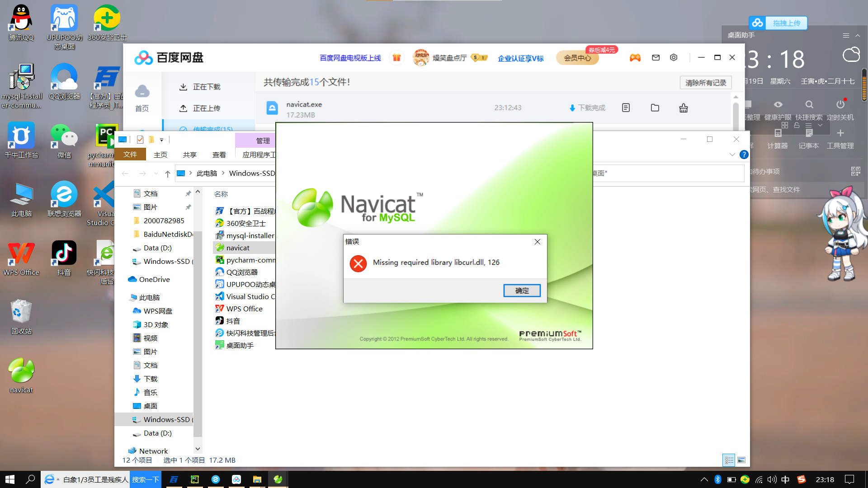
Task: Open 查看 tab in File Explorer ribbon
Action: click(219, 155)
